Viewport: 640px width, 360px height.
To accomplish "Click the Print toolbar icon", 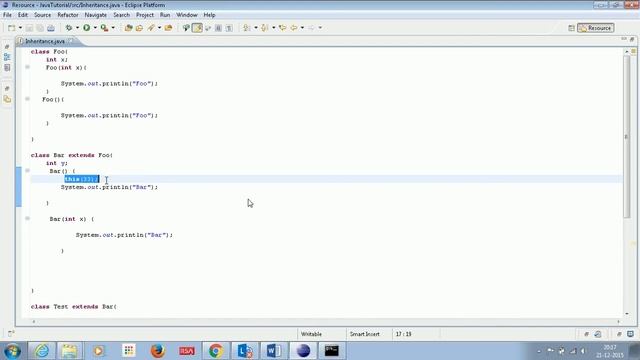I will pos(51,28).
